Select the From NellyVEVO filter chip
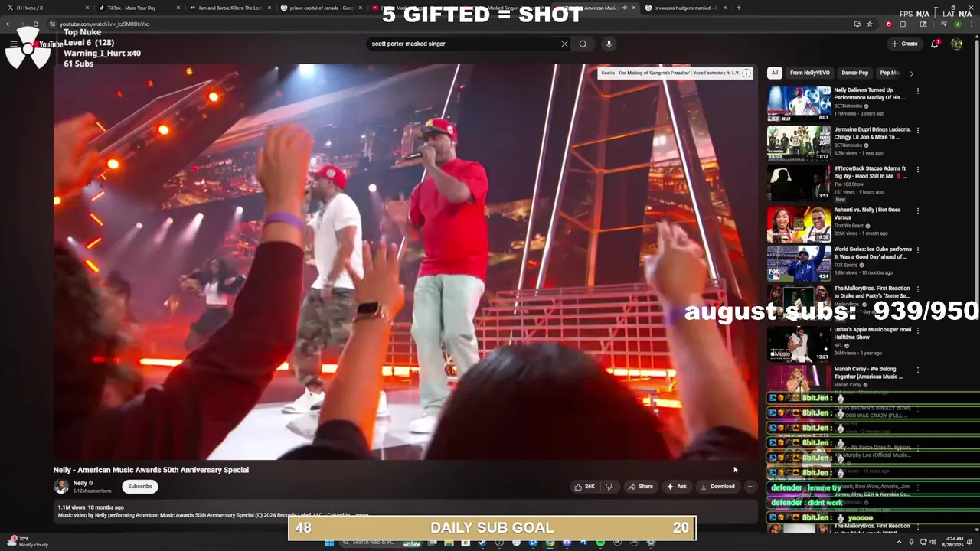980x551 pixels. [x=809, y=73]
